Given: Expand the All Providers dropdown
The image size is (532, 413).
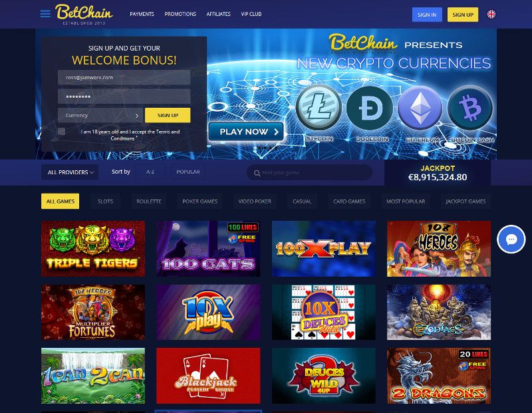Looking at the screenshot, I should (70, 172).
